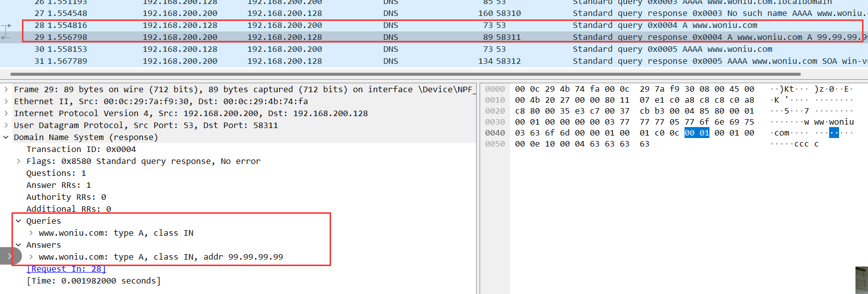The image size is (868, 294).
Task: Expand the Internet Protocol Version 4 layer
Action: 6,114
